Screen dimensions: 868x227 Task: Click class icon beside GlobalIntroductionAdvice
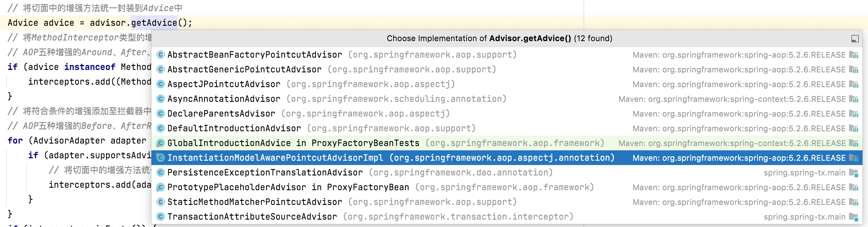tap(161, 143)
